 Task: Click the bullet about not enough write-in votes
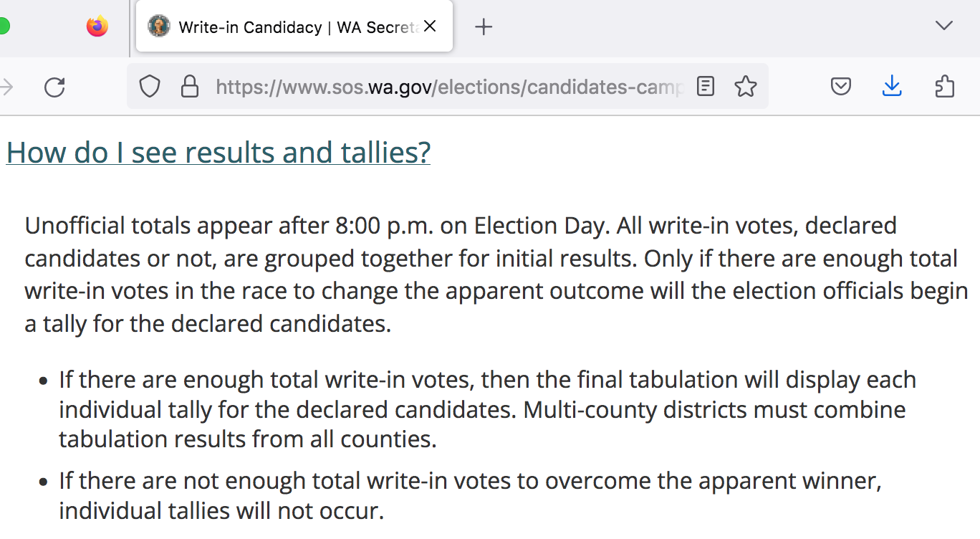click(x=470, y=495)
